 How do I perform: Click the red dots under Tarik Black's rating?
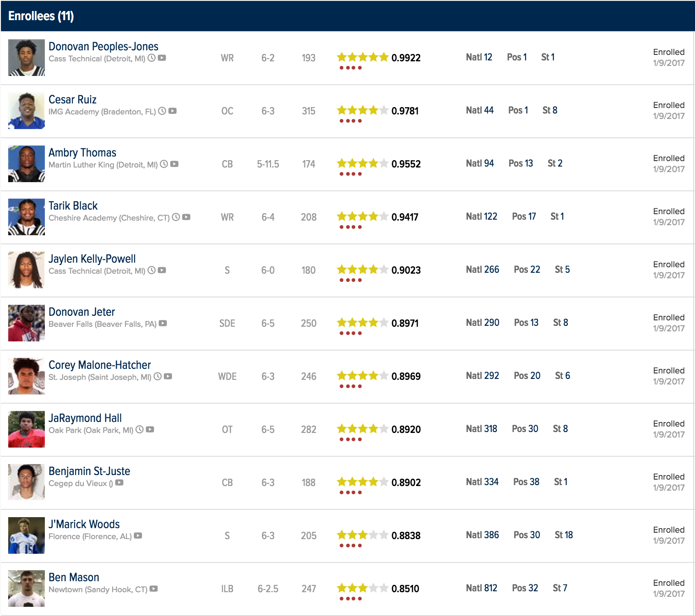click(351, 227)
